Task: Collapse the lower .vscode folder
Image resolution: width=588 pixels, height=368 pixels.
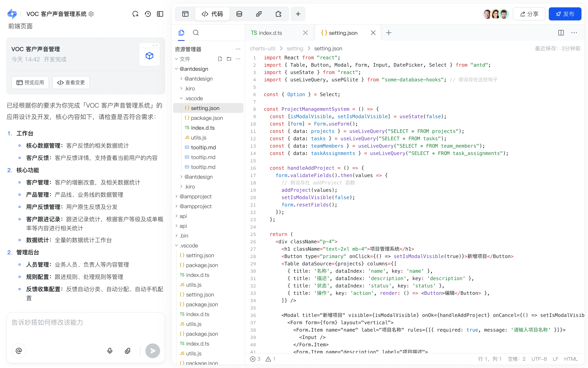Action: click(x=177, y=246)
